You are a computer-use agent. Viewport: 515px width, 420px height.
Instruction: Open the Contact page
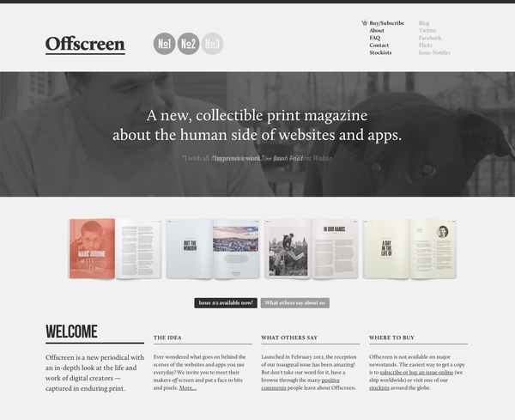click(379, 46)
